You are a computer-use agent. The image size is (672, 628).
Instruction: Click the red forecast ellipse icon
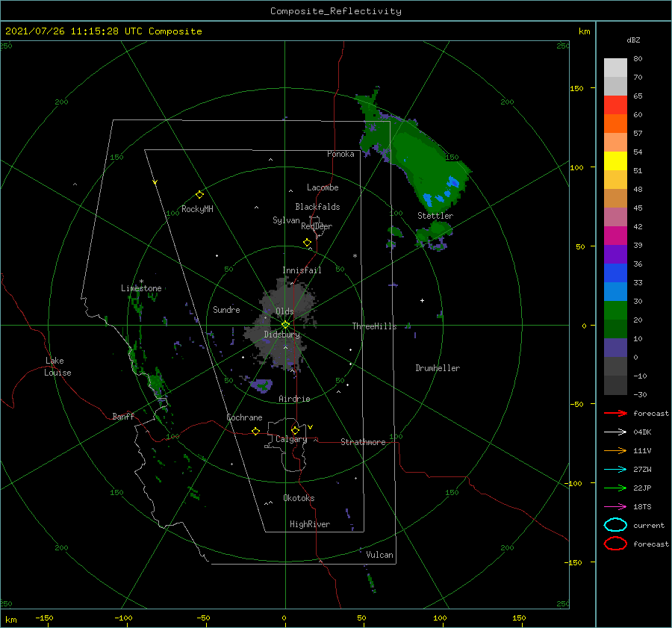click(x=615, y=544)
